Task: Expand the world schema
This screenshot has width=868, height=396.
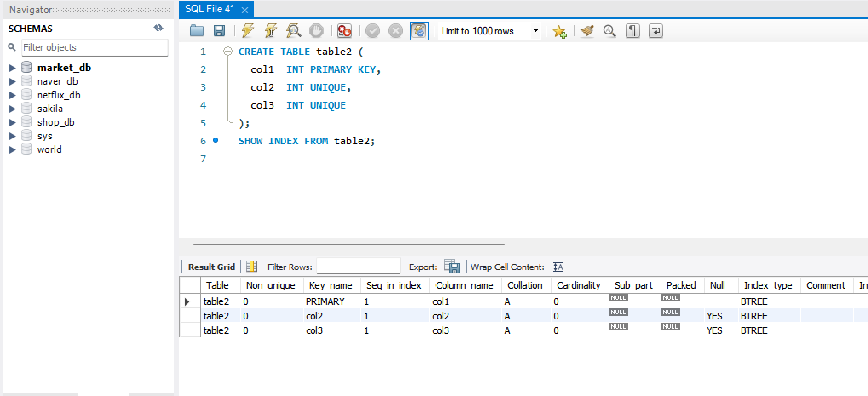Action: [12, 149]
